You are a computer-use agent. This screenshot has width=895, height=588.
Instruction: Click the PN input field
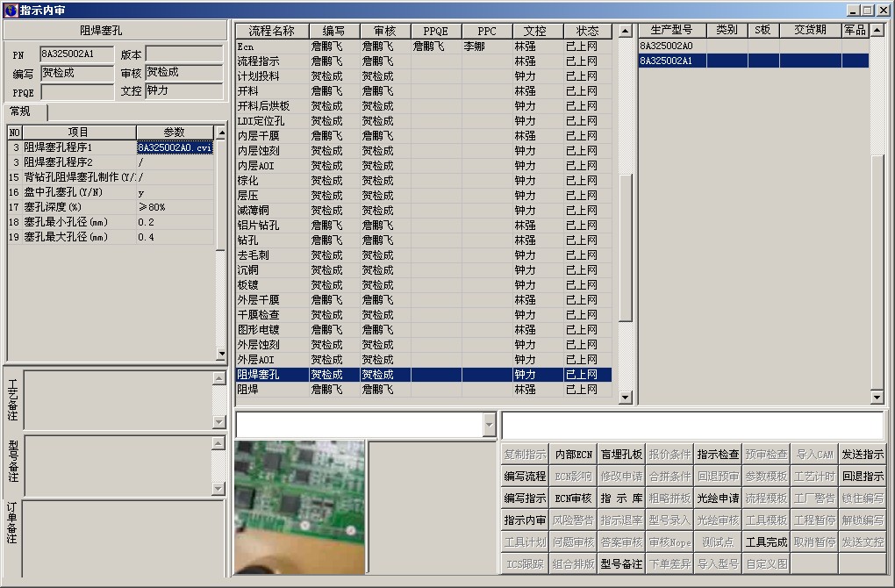pos(77,54)
